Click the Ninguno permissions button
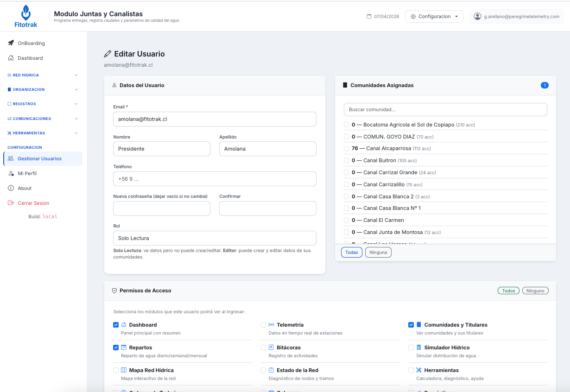Viewport: 570px width, 392px height. pos(535,291)
